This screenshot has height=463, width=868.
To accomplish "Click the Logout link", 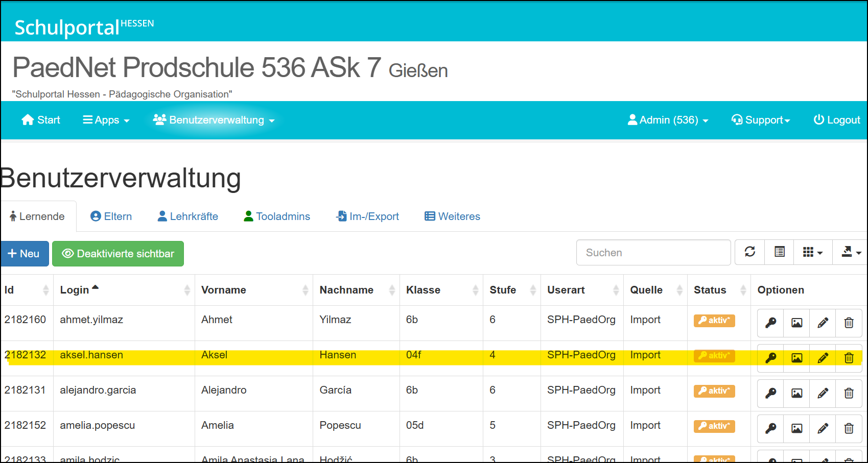I will (x=837, y=120).
